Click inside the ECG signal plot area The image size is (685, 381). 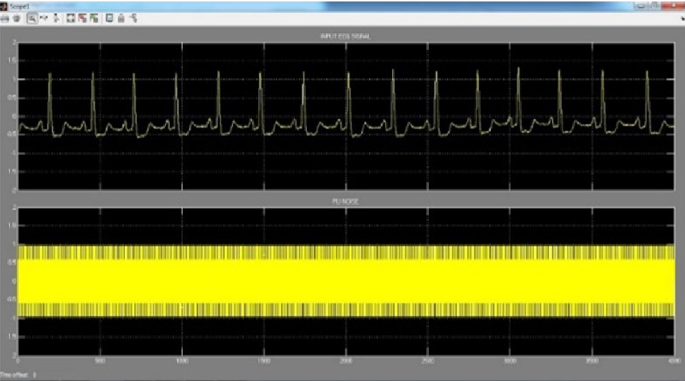tap(346, 116)
